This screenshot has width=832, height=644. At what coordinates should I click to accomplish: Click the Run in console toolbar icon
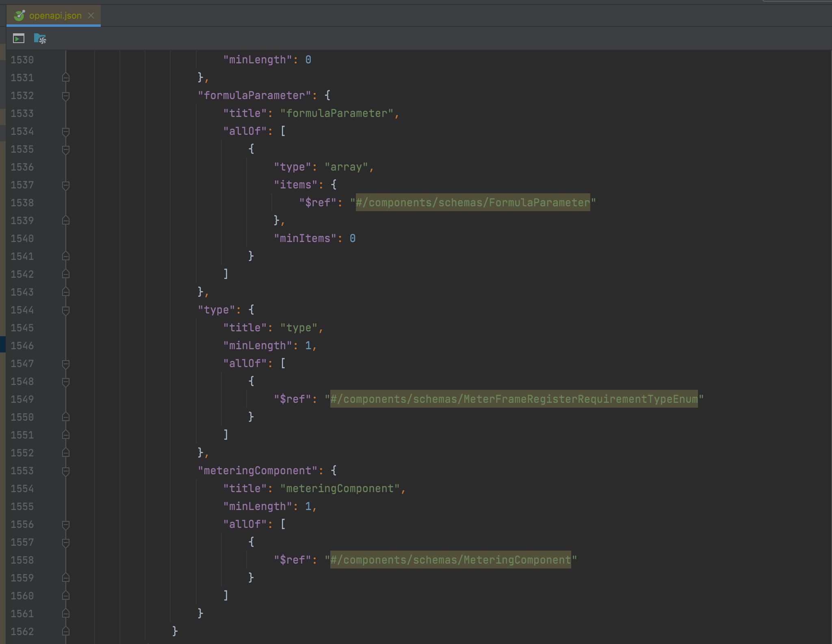pos(18,39)
